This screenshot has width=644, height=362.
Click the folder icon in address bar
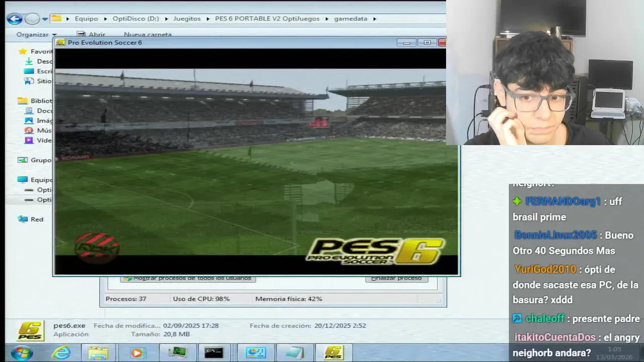[56, 19]
